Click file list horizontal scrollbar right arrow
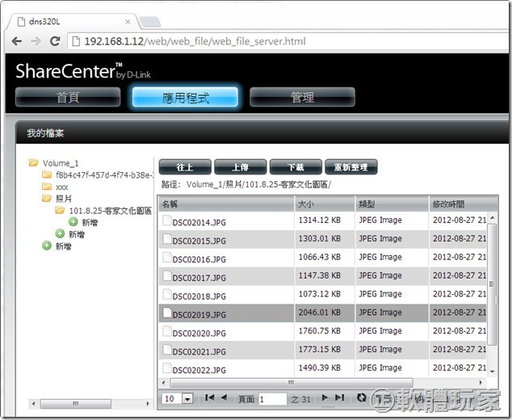512x420 pixels. pos(481,382)
